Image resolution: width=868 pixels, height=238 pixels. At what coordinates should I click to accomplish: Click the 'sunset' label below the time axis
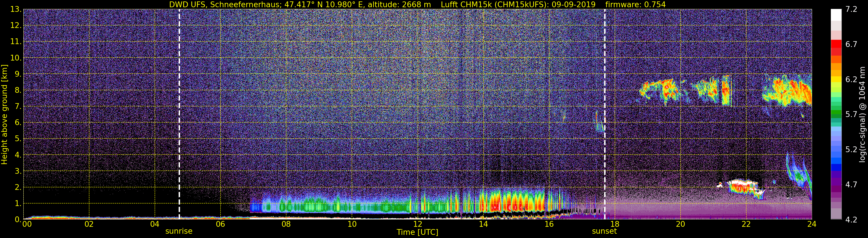pyautogui.click(x=604, y=231)
